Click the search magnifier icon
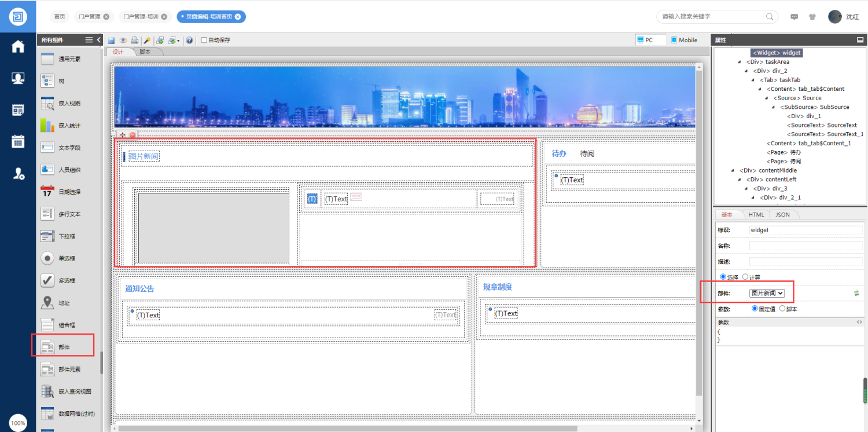 (x=770, y=16)
